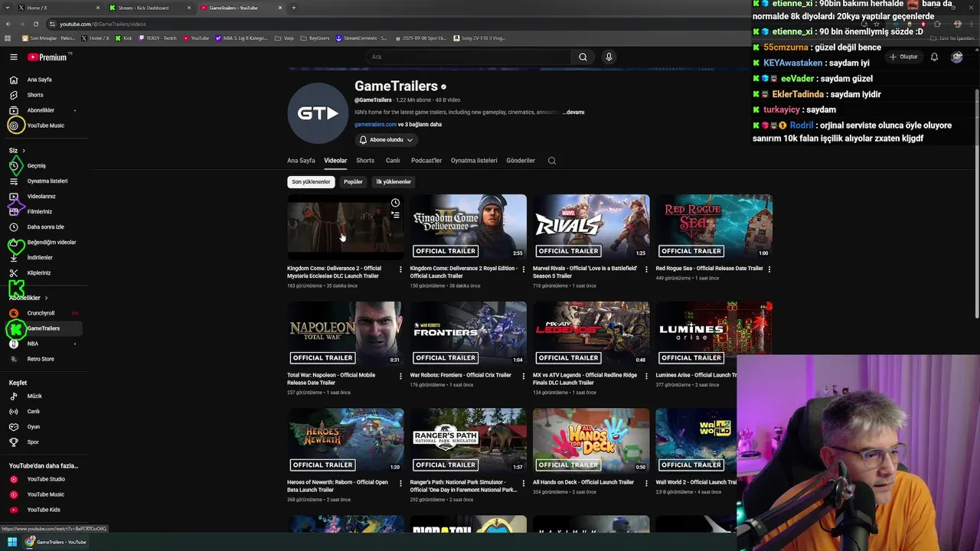Open Videolarınız in sidebar
Viewport: 980px width, 551px height.
click(41, 196)
